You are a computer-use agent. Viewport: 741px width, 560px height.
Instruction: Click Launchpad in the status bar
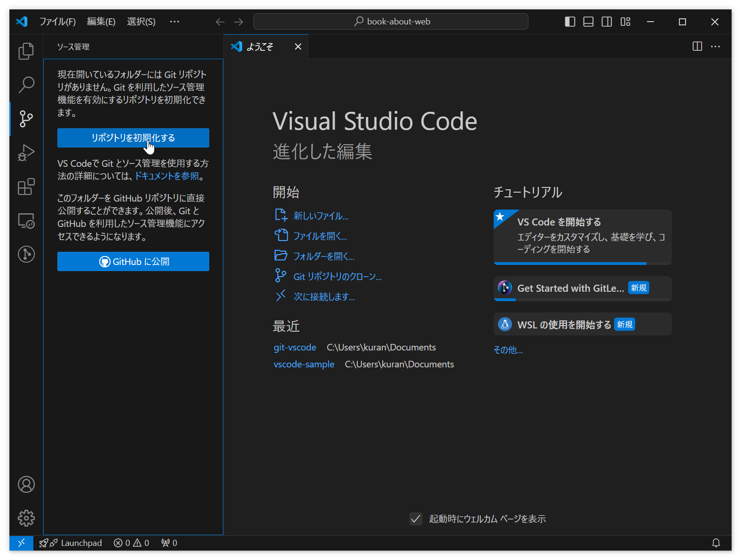(x=71, y=543)
